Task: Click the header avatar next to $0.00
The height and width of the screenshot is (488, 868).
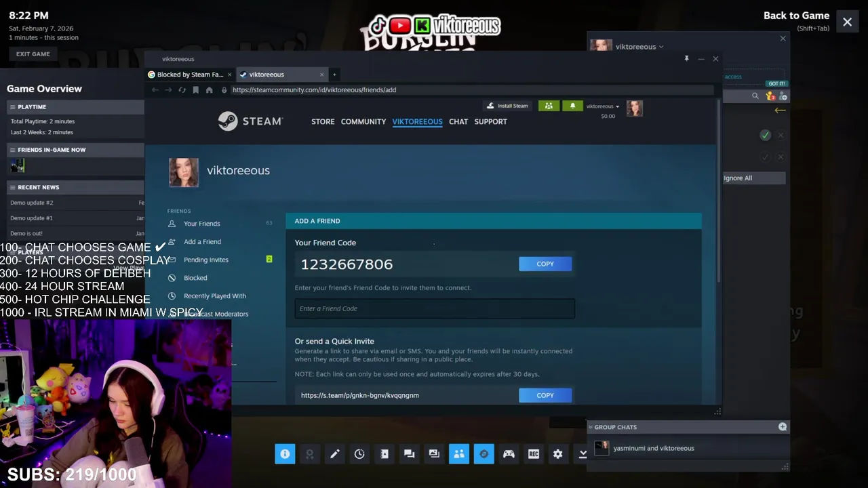Action: click(635, 108)
